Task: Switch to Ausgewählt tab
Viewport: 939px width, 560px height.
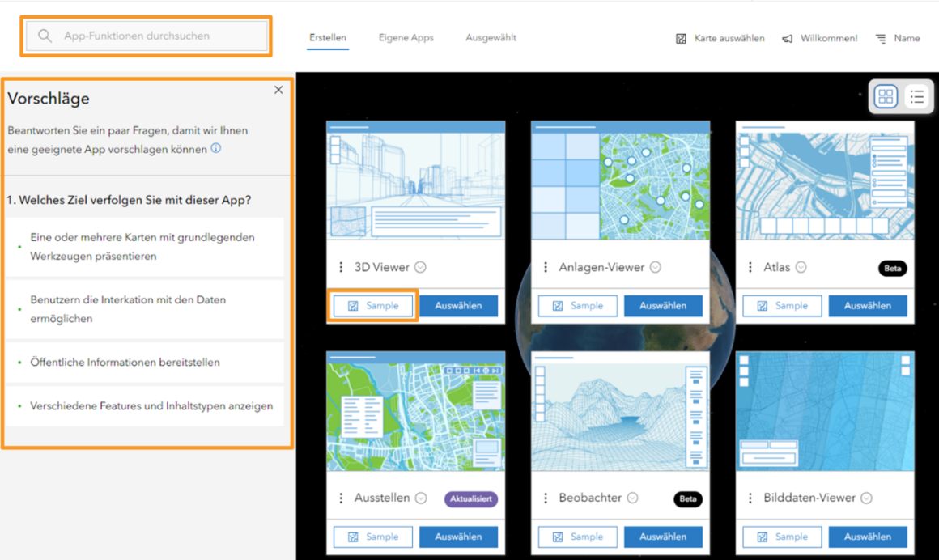Action: tap(491, 38)
